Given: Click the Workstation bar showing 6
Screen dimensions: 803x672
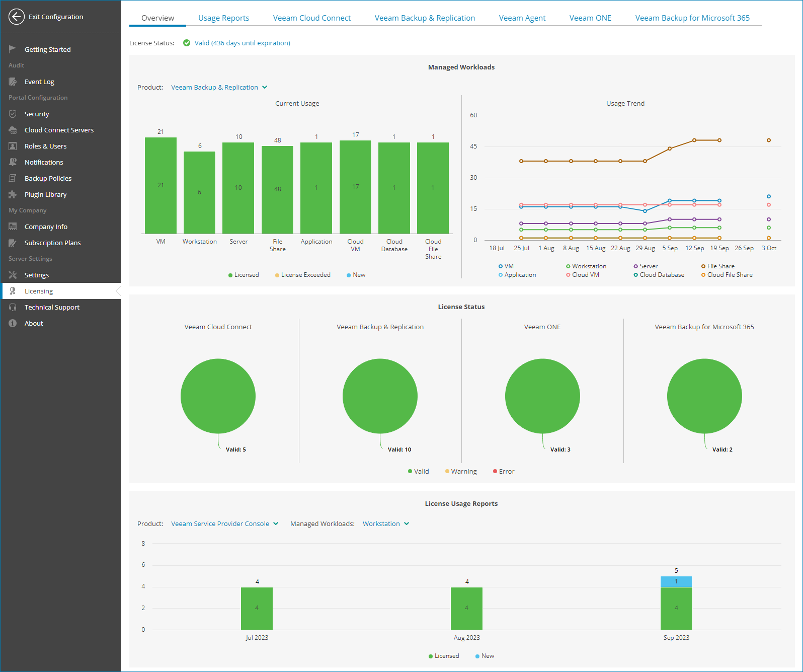Looking at the screenshot, I should pyautogui.click(x=199, y=192).
